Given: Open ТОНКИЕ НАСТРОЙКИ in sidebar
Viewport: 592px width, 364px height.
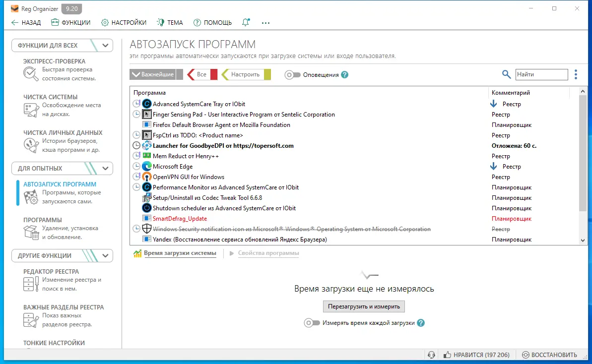Looking at the screenshot, I should 54,343.
